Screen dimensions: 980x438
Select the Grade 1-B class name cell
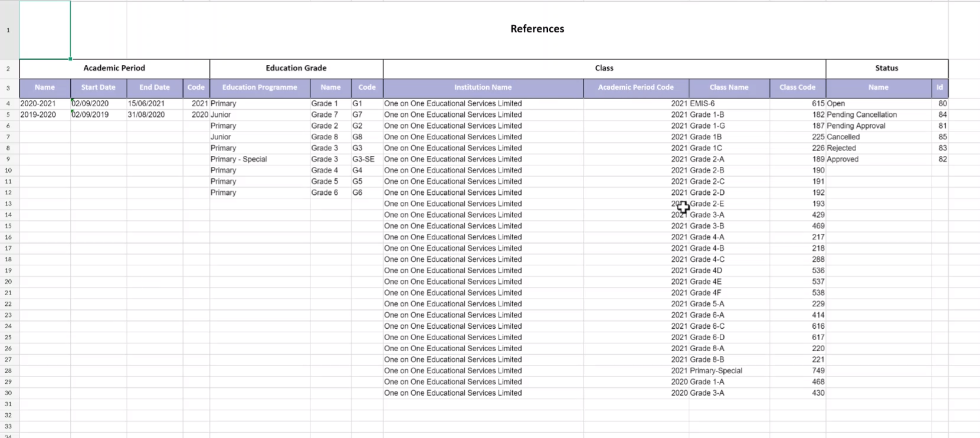729,115
